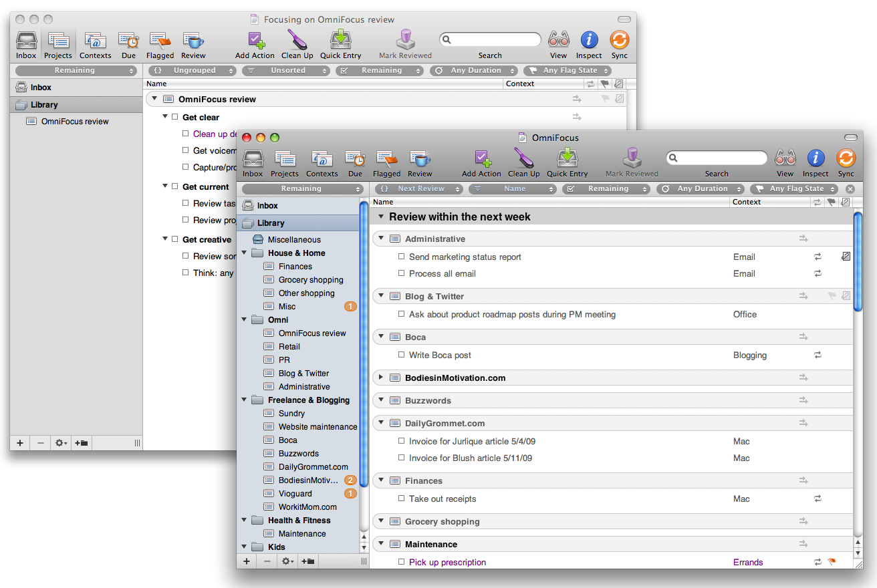Open note icon on Send marketing status report

(x=846, y=257)
